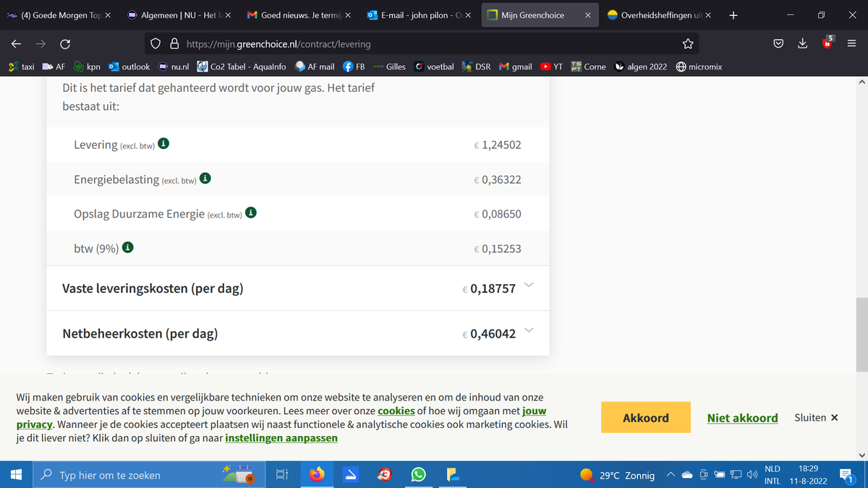Click info icon for Opslag Duurzame Energie
Viewport: 868px width, 488px height.
250,213
